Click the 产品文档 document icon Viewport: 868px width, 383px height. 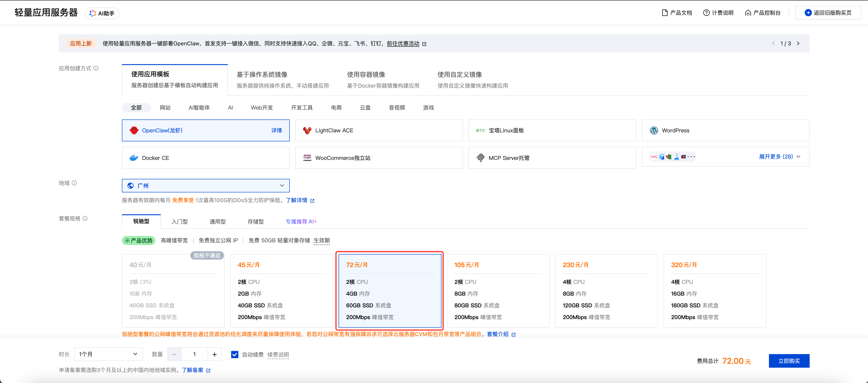point(664,13)
